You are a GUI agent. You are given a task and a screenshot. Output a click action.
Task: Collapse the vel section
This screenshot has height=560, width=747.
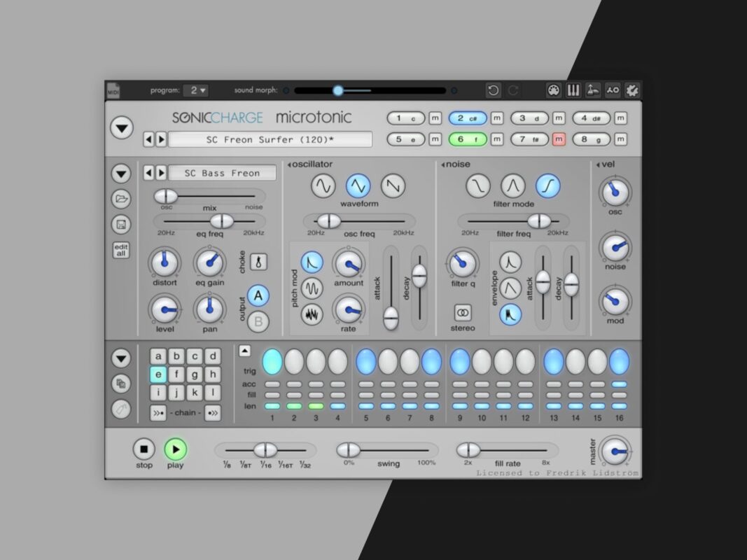pyautogui.click(x=599, y=164)
